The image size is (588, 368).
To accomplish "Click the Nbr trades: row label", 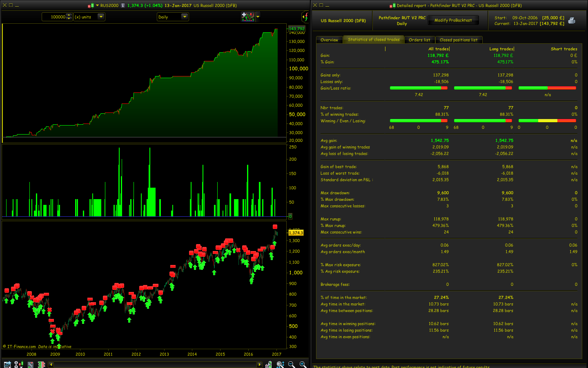I will coord(332,108).
